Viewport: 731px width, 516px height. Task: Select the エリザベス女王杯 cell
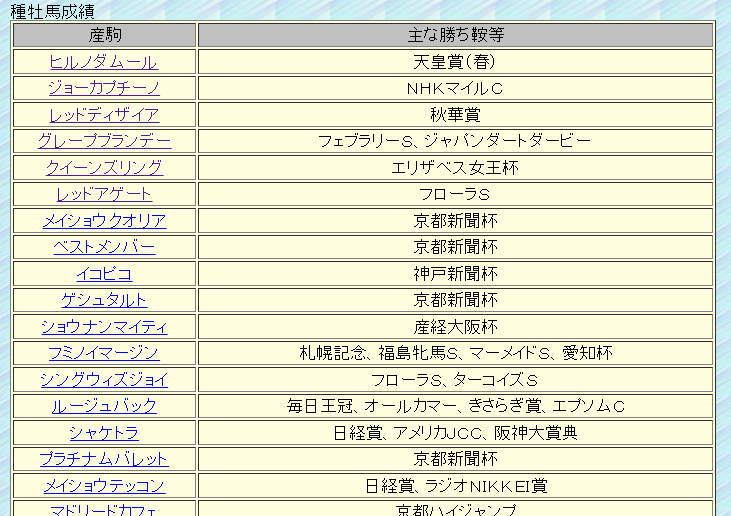(x=455, y=168)
